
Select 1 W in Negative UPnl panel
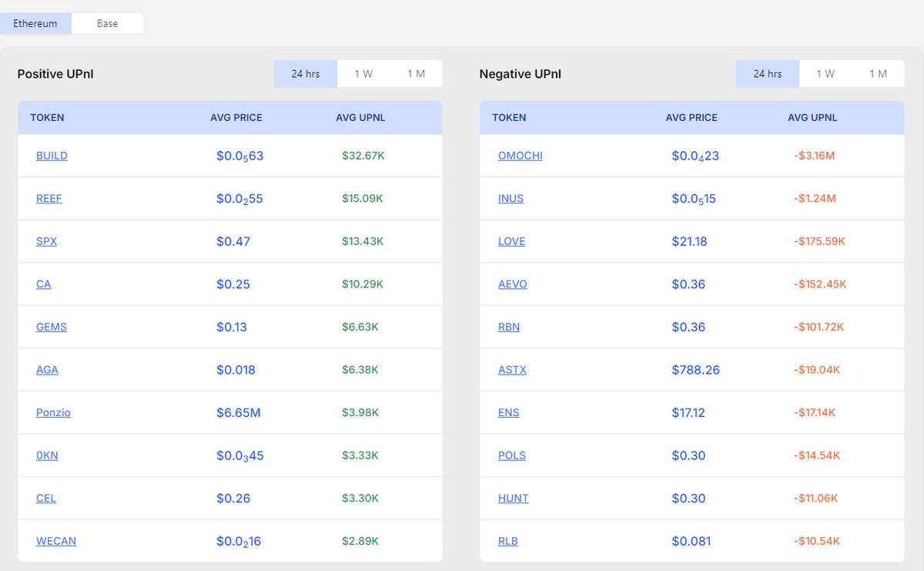point(825,74)
